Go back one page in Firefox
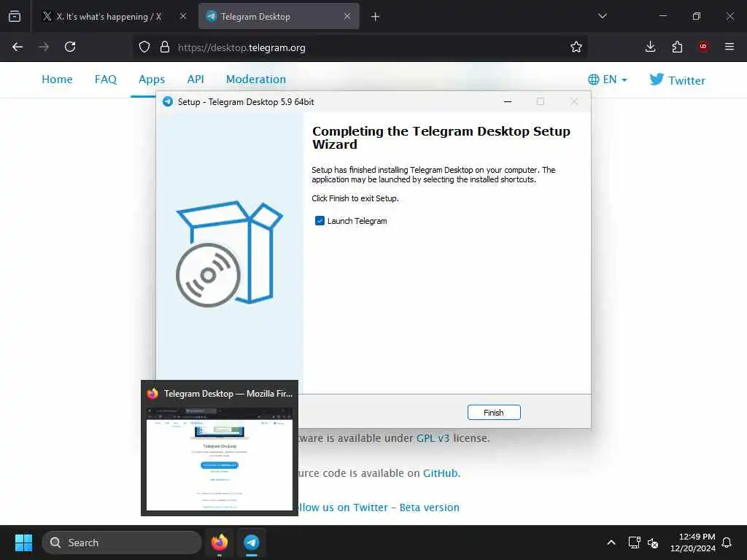Image resolution: width=747 pixels, height=560 pixels. pos(18,47)
